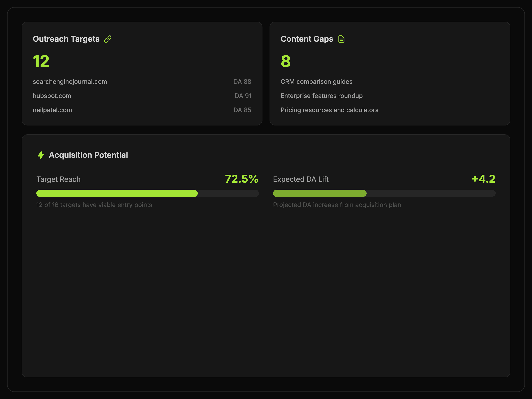Click the large 8 content gaps count
The image size is (532, 399).
(x=286, y=61)
